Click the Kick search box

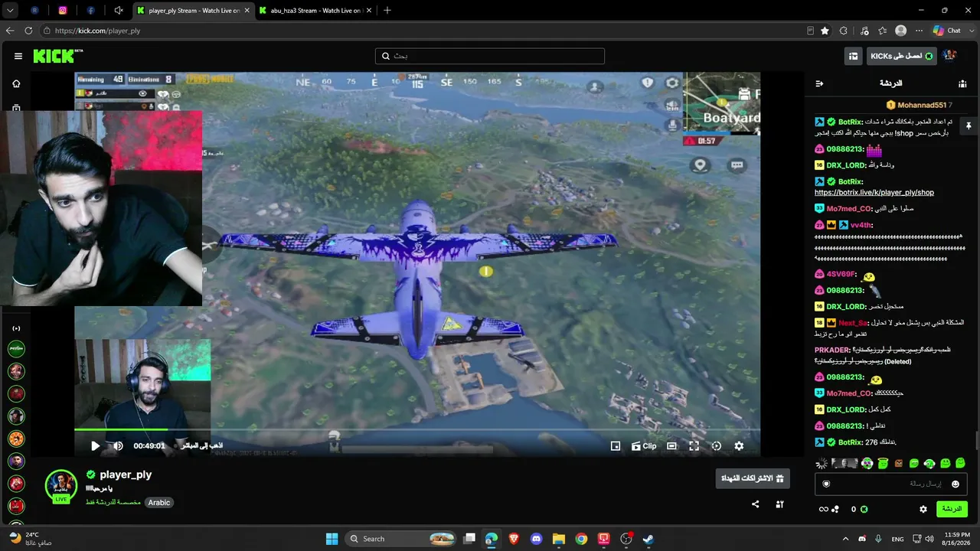click(489, 56)
